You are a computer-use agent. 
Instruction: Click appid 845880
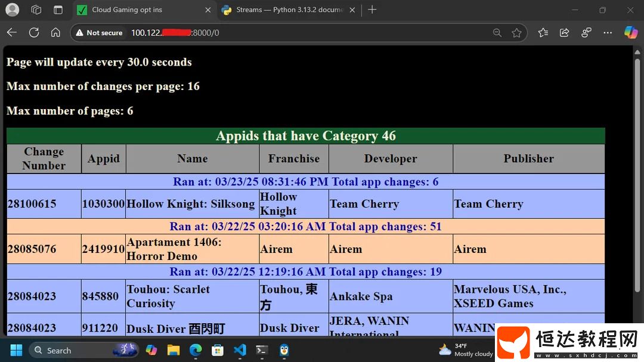pos(104,296)
